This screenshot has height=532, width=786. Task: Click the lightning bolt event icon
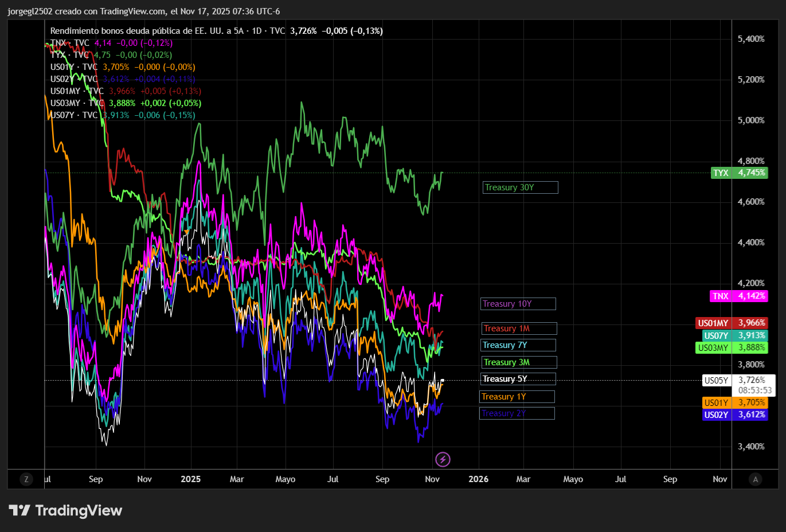point(443,459)
